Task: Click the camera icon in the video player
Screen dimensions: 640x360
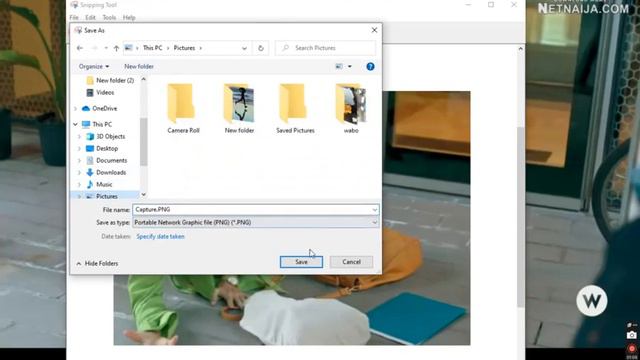Action: [x=631, y=335]
